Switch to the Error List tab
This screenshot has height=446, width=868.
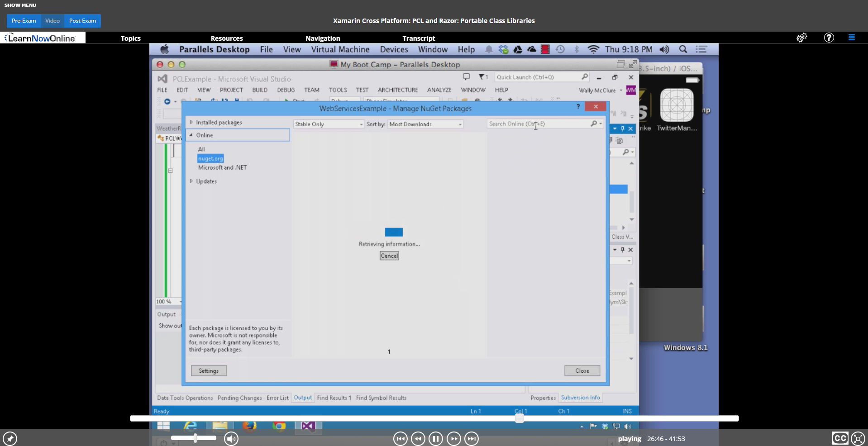(277, 398)
